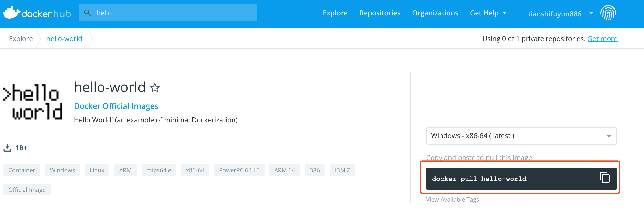Expand the Get Help menu
Screen dimensions: 644x223
pyautogui.click(x=488, y=13)
